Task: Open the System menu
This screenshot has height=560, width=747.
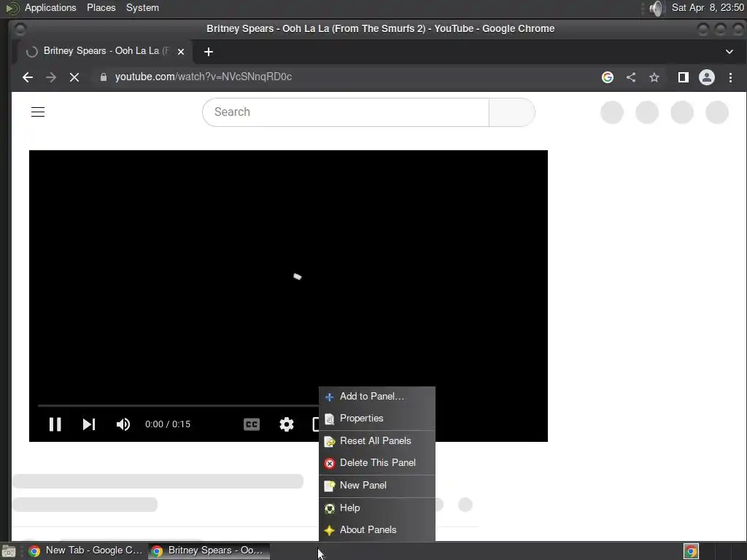Action: (142, 7)
